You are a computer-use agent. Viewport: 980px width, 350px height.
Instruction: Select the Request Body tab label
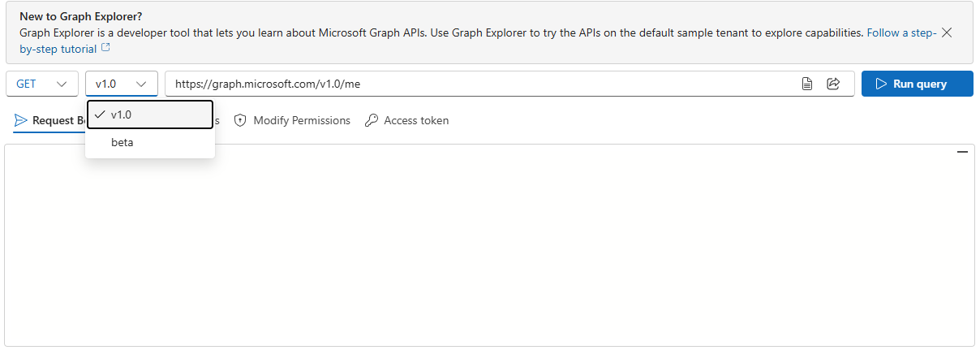(58, 120)
